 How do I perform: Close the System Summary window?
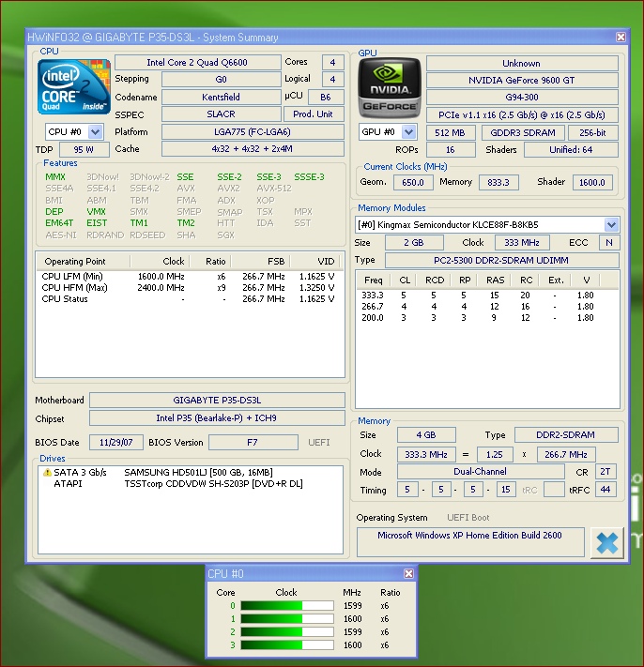tap(621, 37)
